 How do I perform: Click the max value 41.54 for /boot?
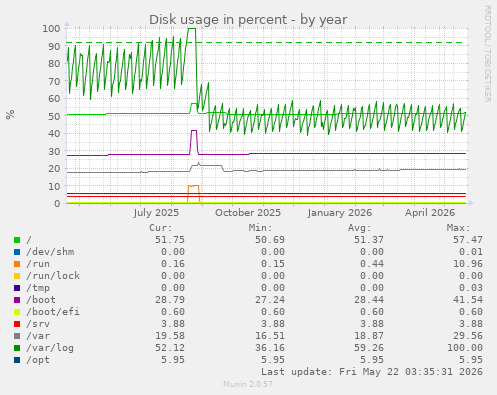pos(468,300)
